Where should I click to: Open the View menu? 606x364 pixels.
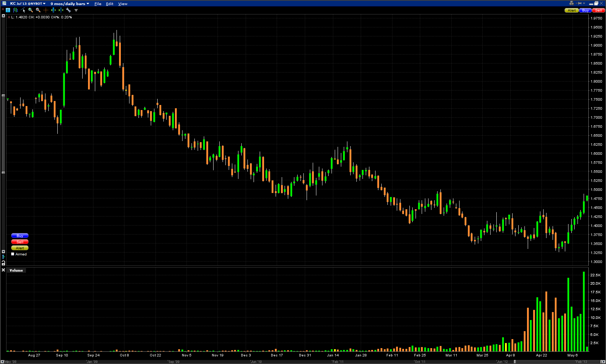point(123,4)
